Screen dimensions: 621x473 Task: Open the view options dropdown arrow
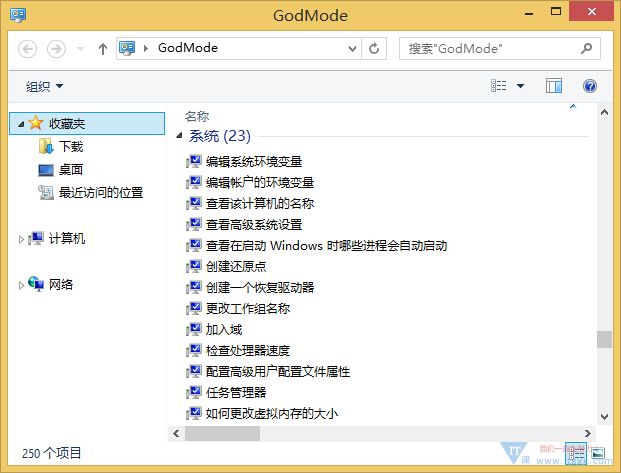click(x=520, y=86)
